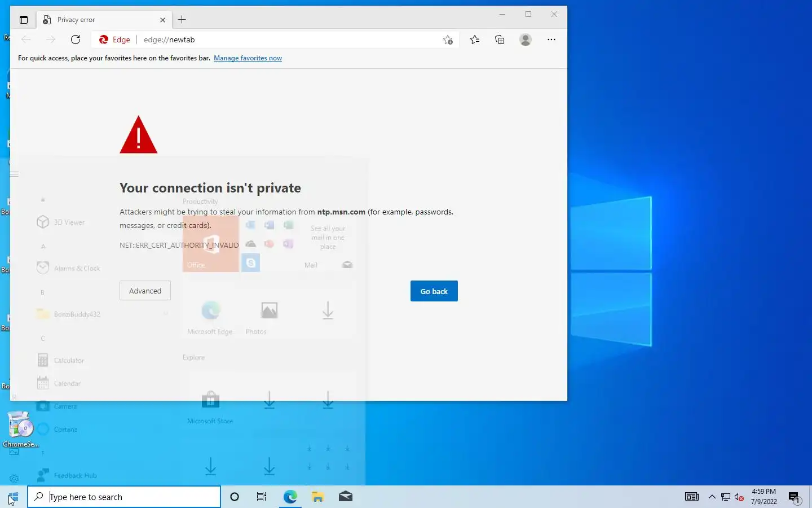Click Manage favorites now link

[x=248, y=58]
